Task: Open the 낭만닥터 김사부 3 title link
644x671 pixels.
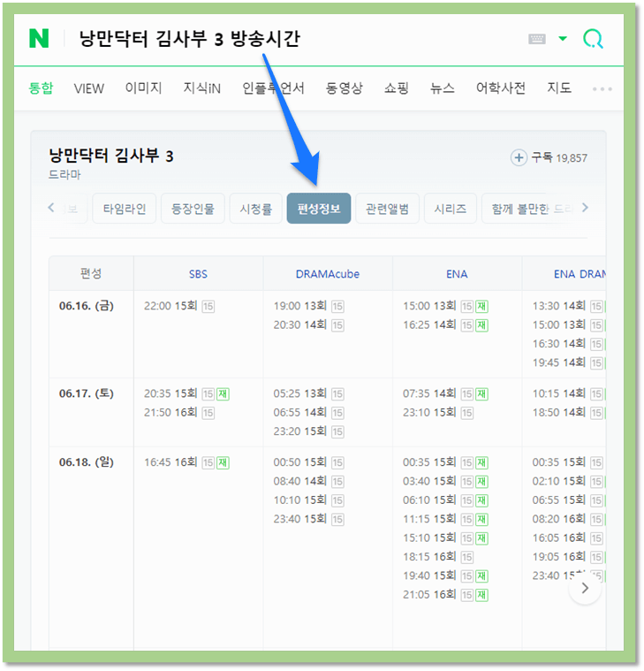Action: pyautogui.click(x=111, y=156)
